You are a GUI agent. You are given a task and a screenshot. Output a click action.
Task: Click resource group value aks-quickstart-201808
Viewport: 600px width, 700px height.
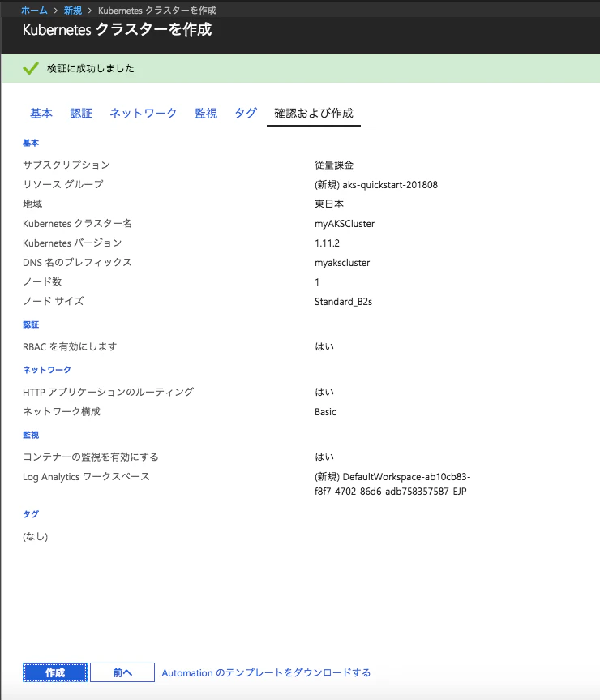pos(376,185)
